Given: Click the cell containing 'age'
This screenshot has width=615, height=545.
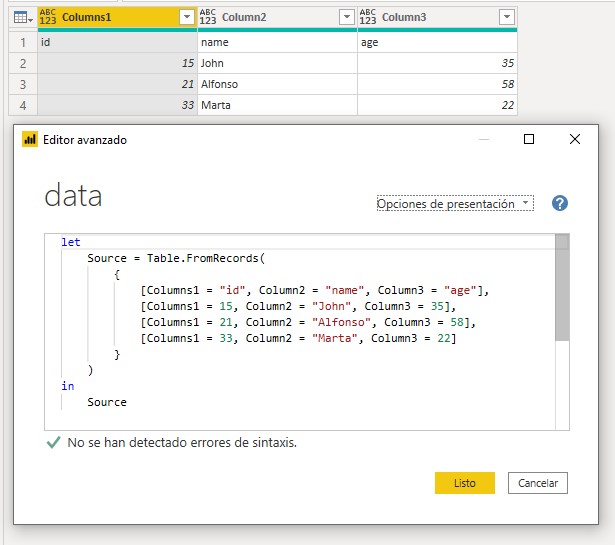Looking at the screenshot, I should pyautogui.click(x=437, y=42).
